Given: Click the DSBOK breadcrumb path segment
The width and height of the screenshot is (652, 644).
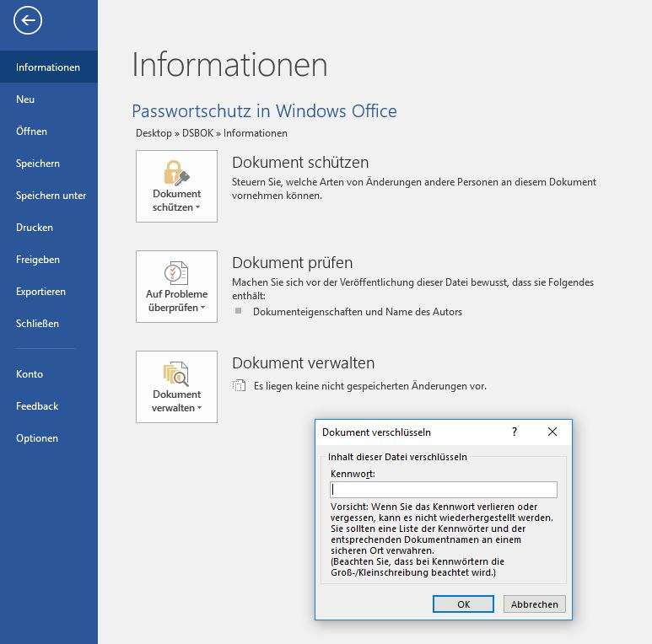Looking at the screenshot, I should pos(197,133).
